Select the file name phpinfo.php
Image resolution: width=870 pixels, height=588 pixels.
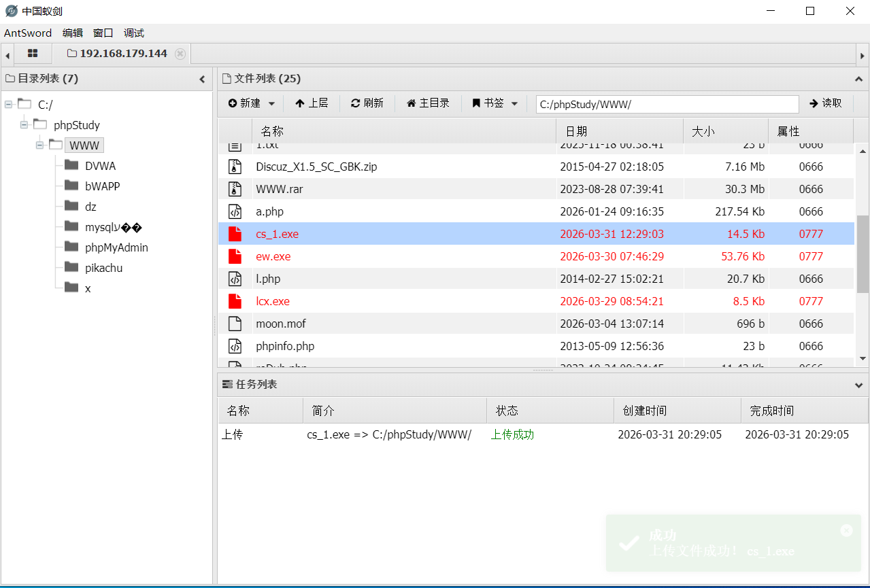coord(285,346)
